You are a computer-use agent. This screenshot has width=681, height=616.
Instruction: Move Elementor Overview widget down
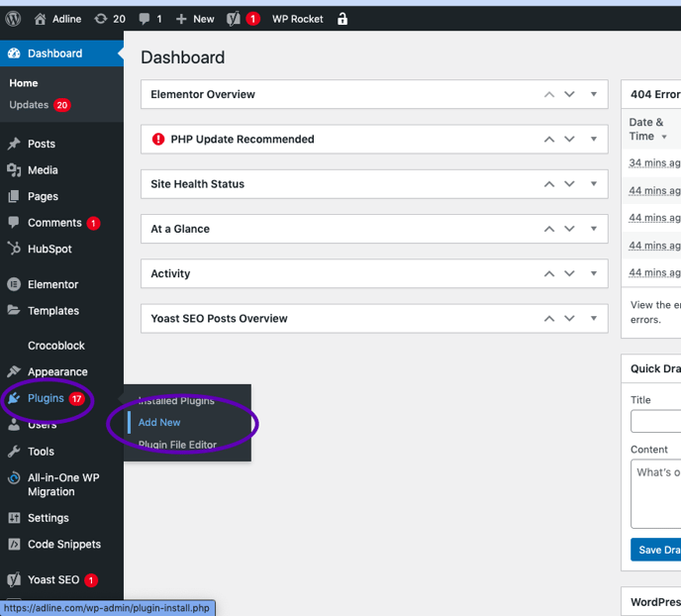click(569, 94)
